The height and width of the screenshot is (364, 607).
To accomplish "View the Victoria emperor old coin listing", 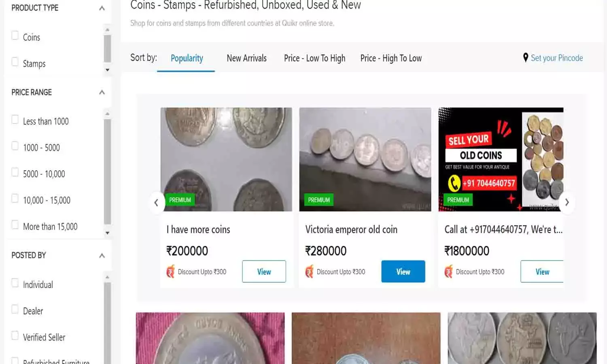I will (x=403, y=271).
